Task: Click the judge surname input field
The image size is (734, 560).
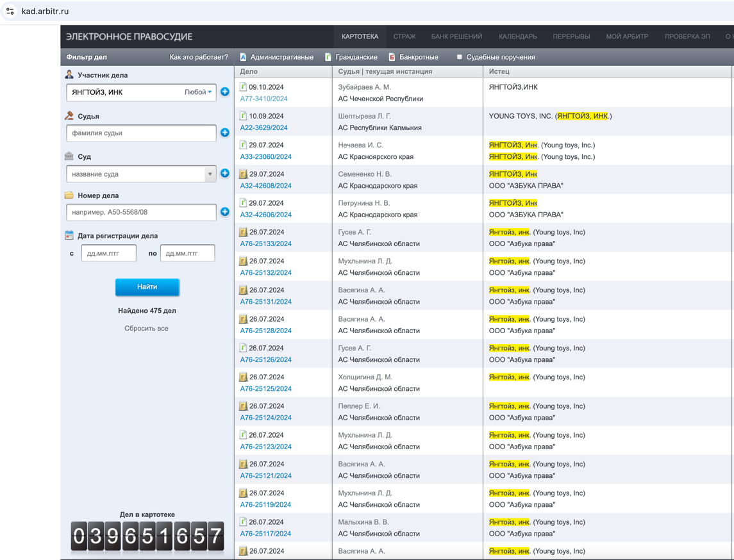Action: (141, 133)
